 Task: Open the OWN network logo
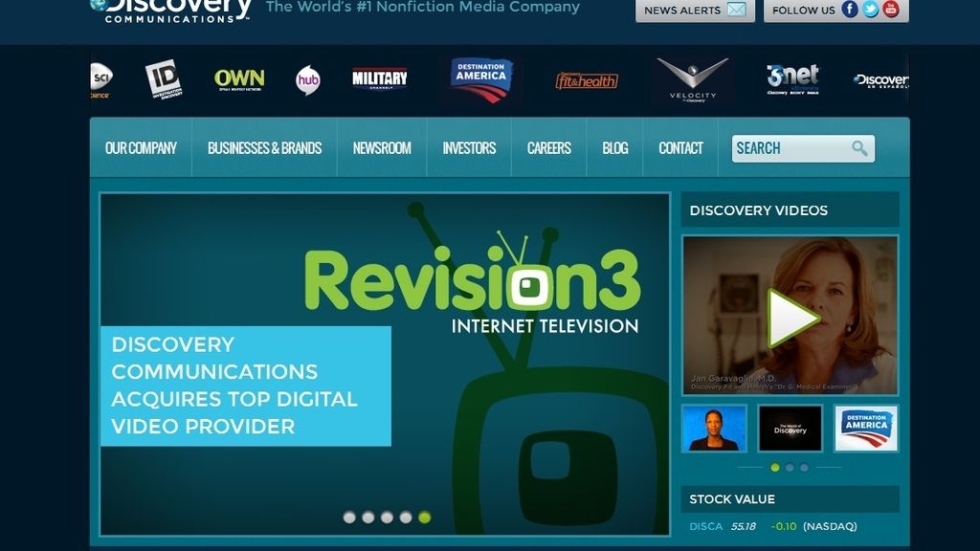tap(239, 79)
